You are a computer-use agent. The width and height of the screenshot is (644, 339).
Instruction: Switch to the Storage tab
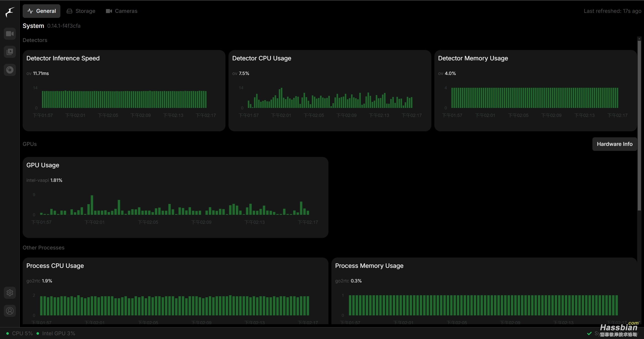tap(81, 11)
